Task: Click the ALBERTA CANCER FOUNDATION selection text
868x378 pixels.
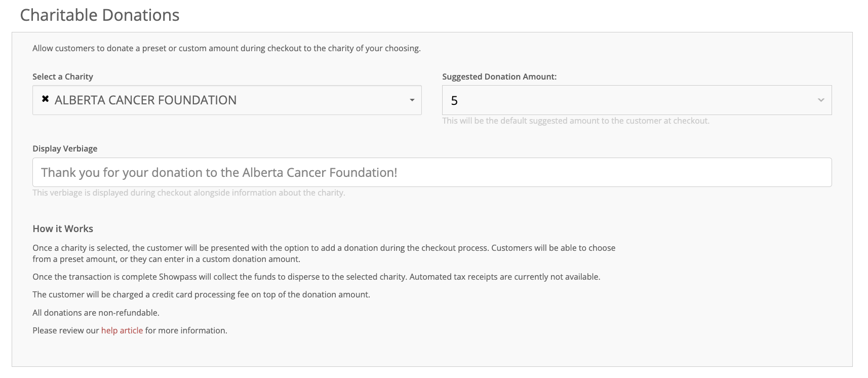Action: pos(145,100)
